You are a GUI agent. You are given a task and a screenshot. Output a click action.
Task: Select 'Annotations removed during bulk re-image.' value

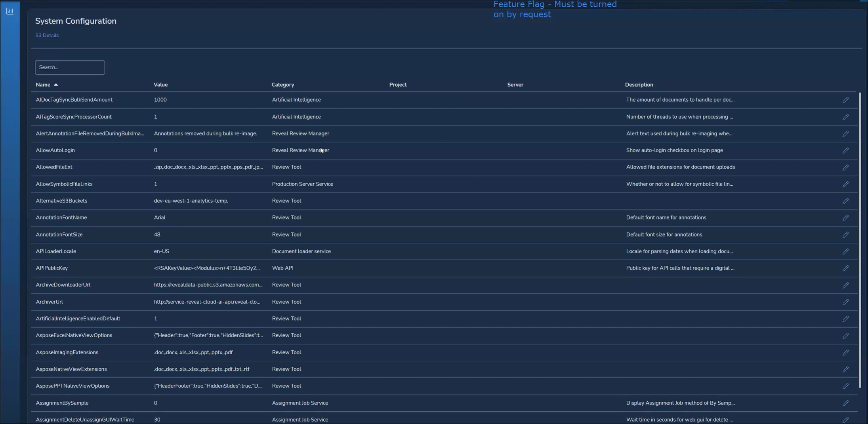205,133
